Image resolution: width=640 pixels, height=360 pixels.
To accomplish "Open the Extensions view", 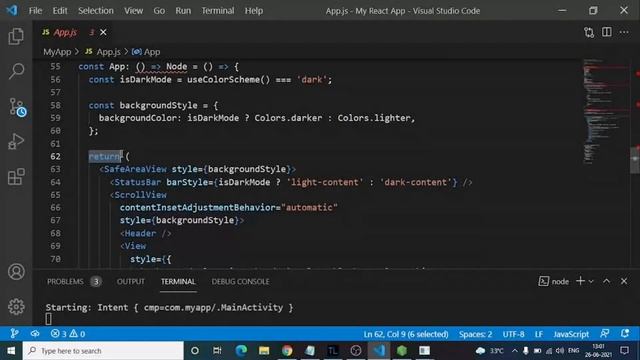I will click(x=16, y=177).
